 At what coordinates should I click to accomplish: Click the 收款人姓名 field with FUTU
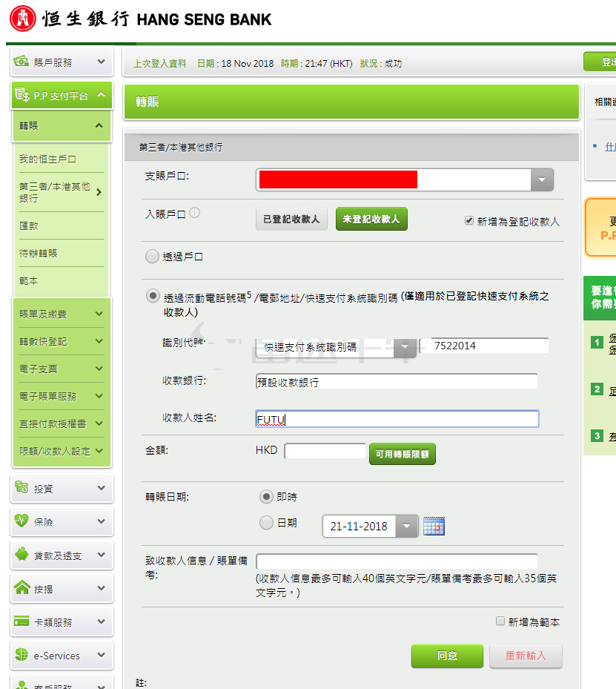click(397, 419)
